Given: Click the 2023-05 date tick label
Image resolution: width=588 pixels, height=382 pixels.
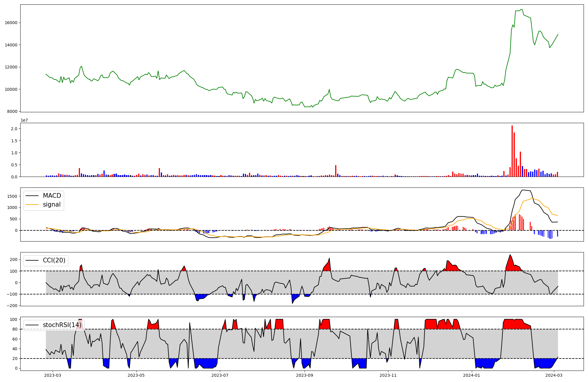Looking at the screenshot, I should click(x=136, y=375).
